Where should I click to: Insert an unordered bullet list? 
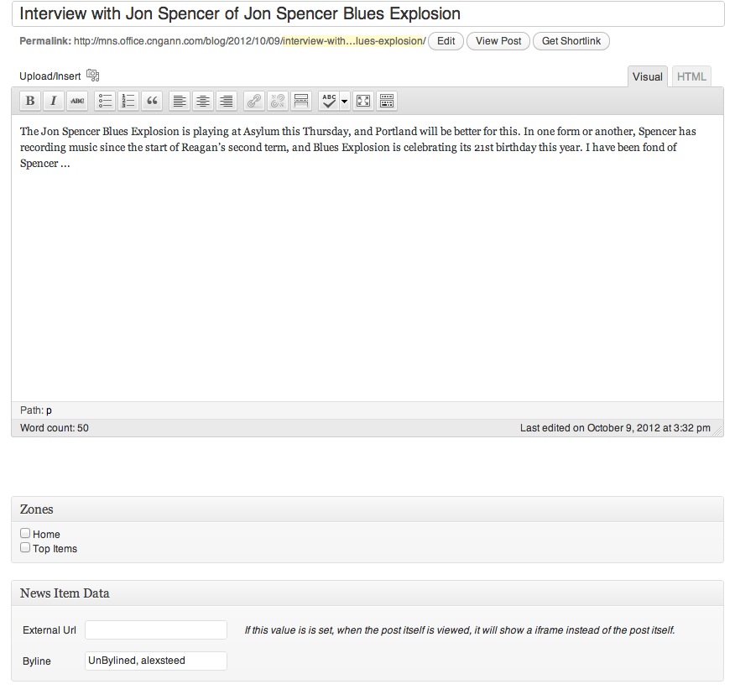point(105,101)
